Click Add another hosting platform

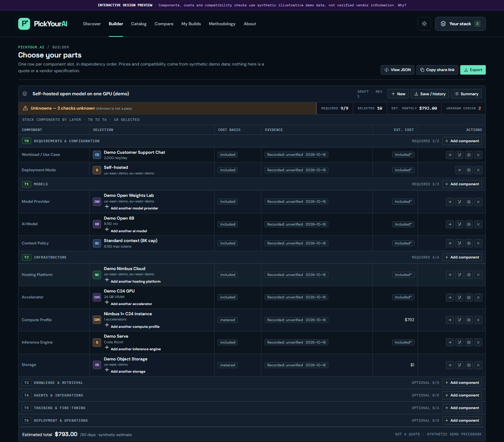pyautogui.click(x=133, y=281)
